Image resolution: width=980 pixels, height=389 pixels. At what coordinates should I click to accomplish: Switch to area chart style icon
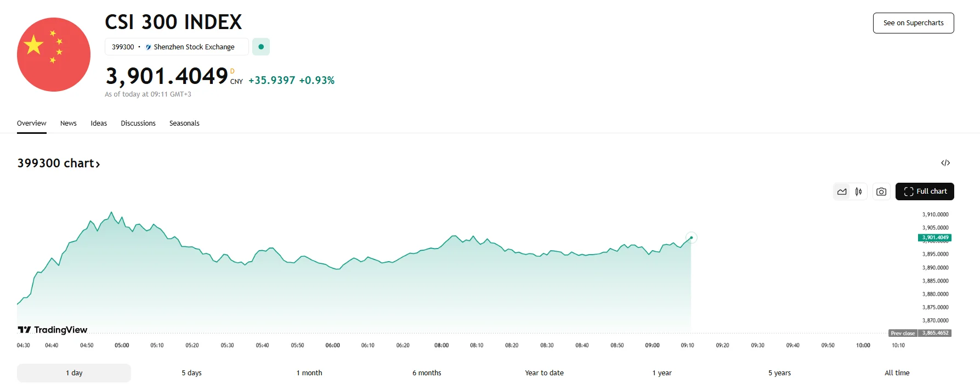pyautogui.click(x=842, y=191)
